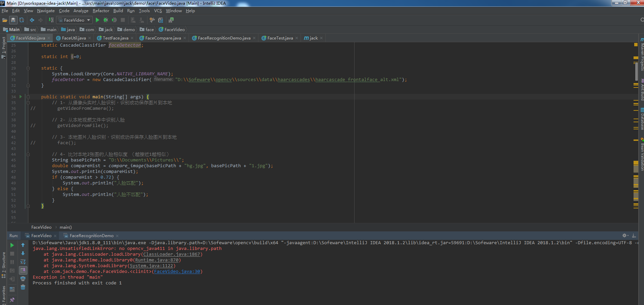Run FaceVideo with the green toolbar arrow
The width and height of the screenshot is (644, 305).
pos(97,20)
